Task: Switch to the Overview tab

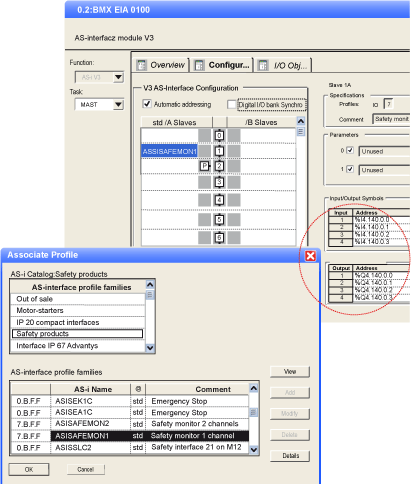Action: coord(162,65)
